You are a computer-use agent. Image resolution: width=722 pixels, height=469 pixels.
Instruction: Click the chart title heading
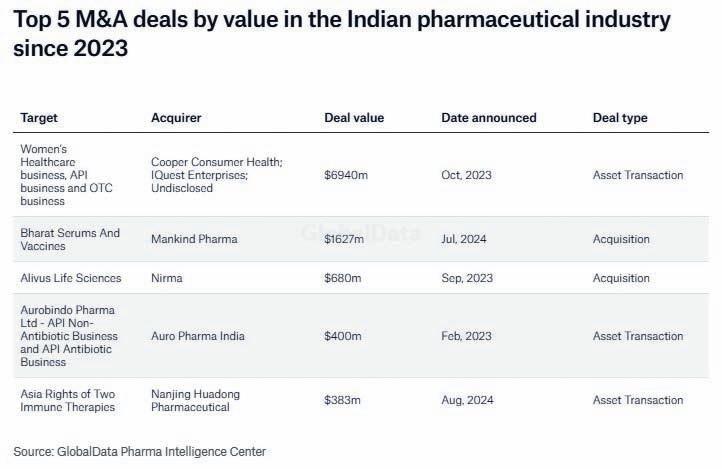[x=340, y=33]
